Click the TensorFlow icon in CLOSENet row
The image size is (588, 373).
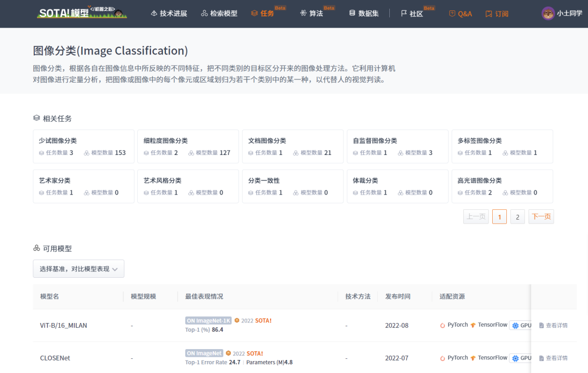coord(473,358)
